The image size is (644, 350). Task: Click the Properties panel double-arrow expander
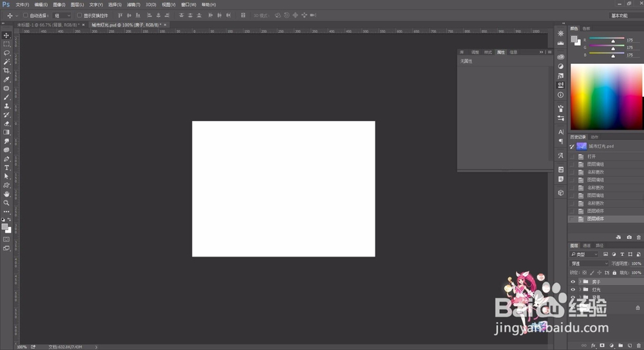tap(542, 52)
